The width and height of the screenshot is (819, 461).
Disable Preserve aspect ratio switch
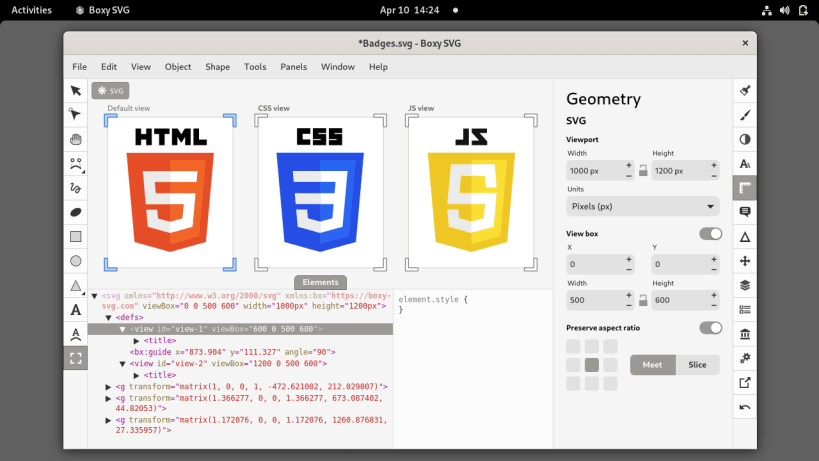710,328
